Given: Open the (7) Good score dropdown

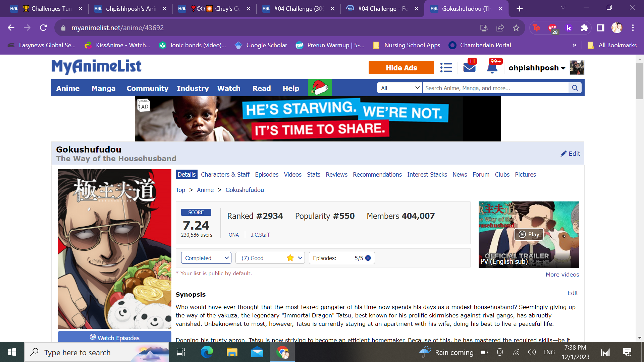Looking at the screenshot, I should pyautogui.click(x=270, y=258).
